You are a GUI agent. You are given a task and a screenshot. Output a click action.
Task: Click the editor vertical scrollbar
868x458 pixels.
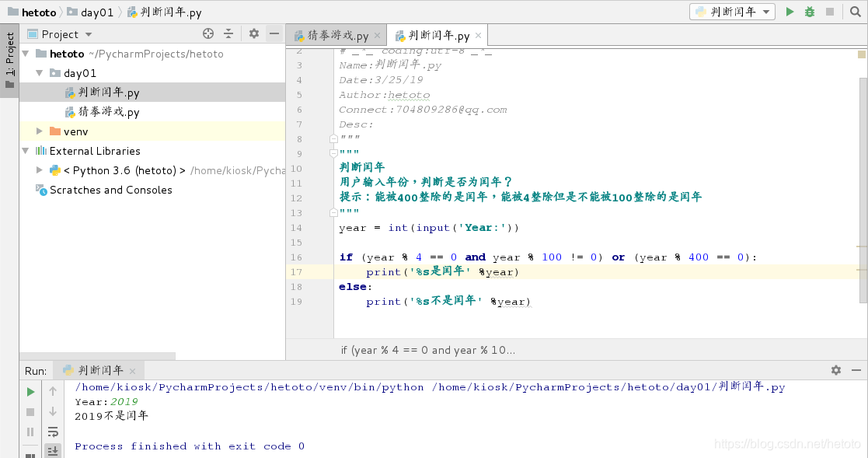863,190
